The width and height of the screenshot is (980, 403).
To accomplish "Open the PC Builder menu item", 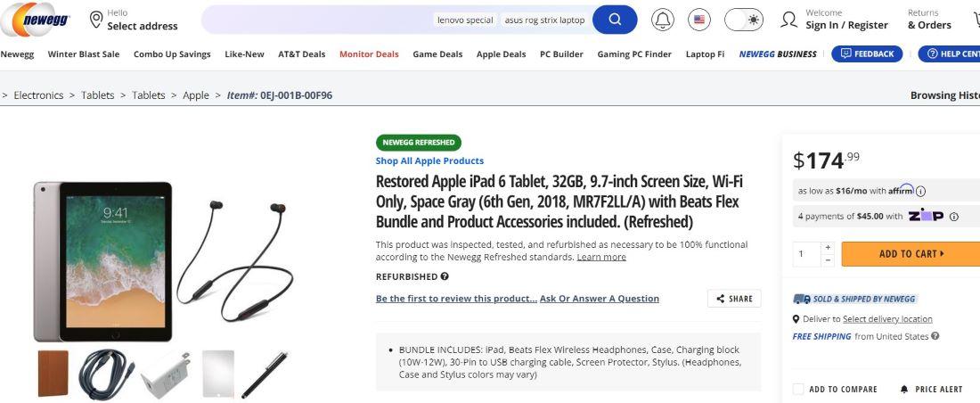I will pyautogui.click(x=561, y=54).
